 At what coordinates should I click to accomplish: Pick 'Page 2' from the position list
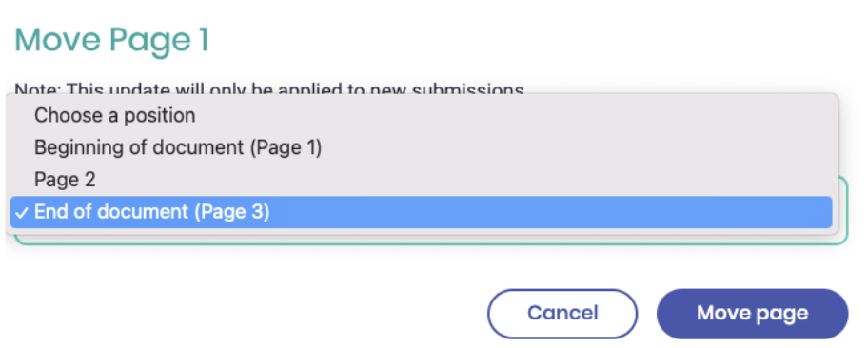[421, 180]
